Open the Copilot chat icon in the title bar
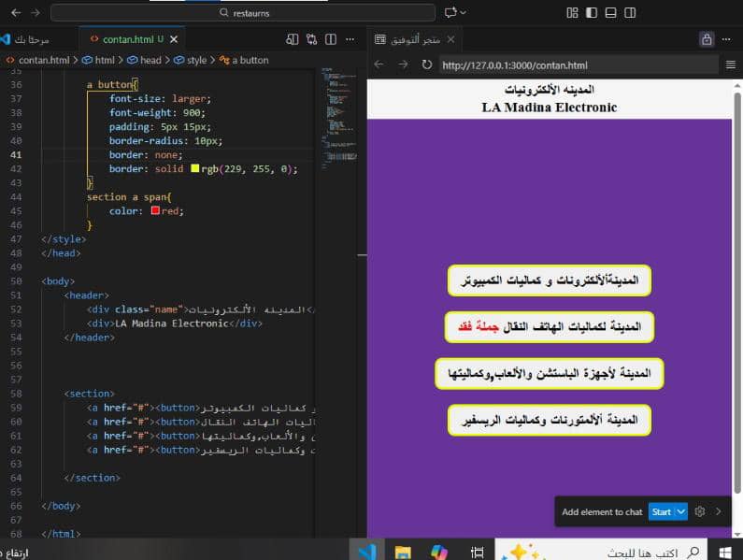The width and height of the screenshot is (743, 560). coord(450,13)
